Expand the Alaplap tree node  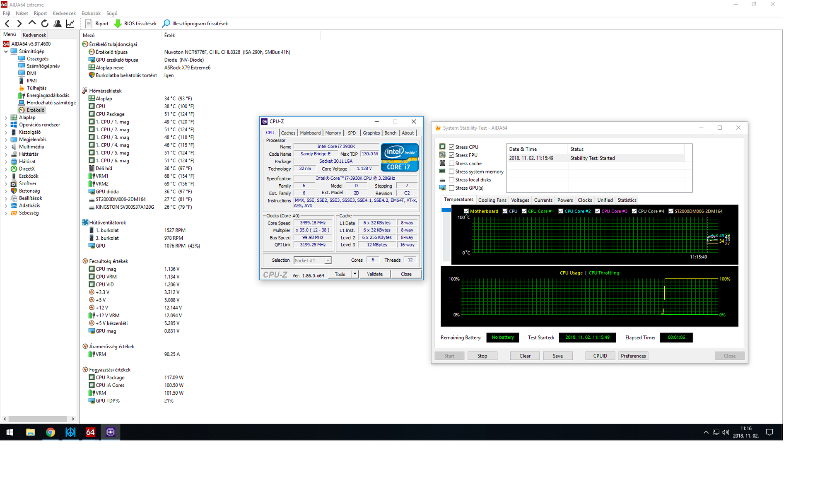pyautogui.click(x=6, y=118)
